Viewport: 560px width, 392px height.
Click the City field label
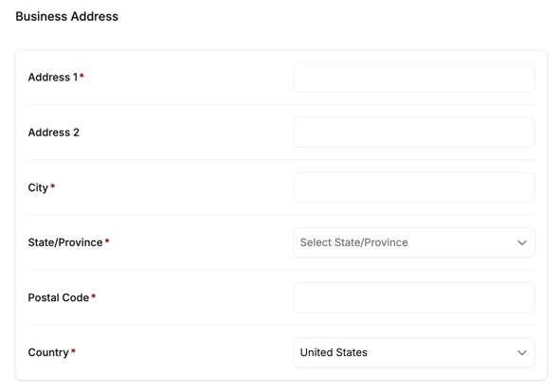[38, 187]
